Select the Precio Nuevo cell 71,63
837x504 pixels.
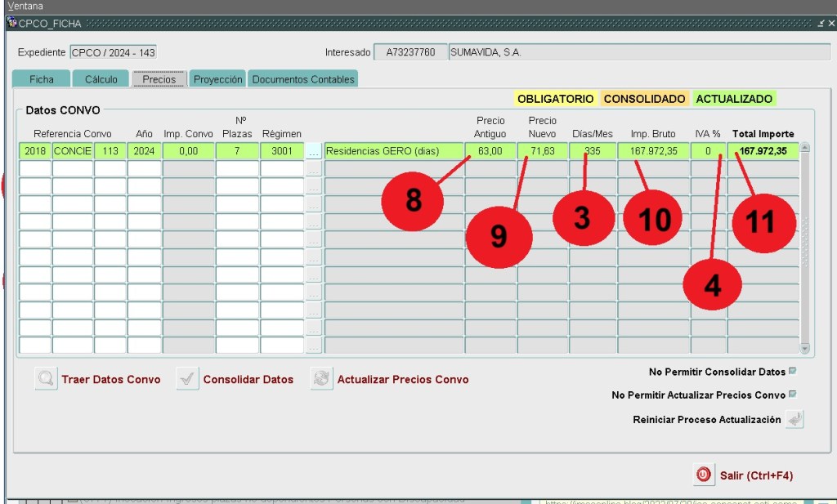click(x=542, y=151)
